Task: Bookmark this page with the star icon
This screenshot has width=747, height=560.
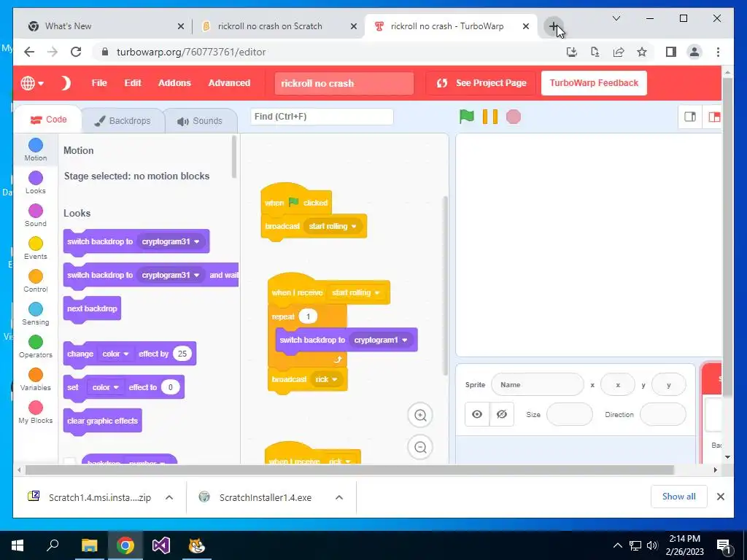Action: click(642, 52)
